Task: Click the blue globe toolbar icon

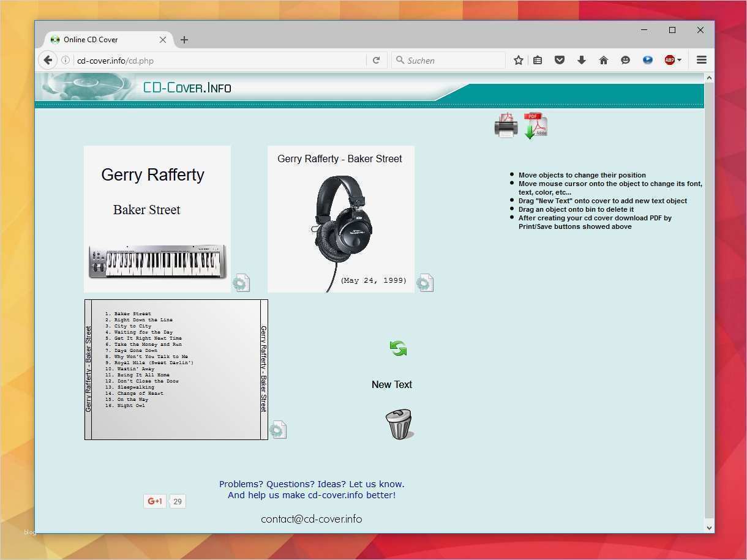Action: pos(648,60)
